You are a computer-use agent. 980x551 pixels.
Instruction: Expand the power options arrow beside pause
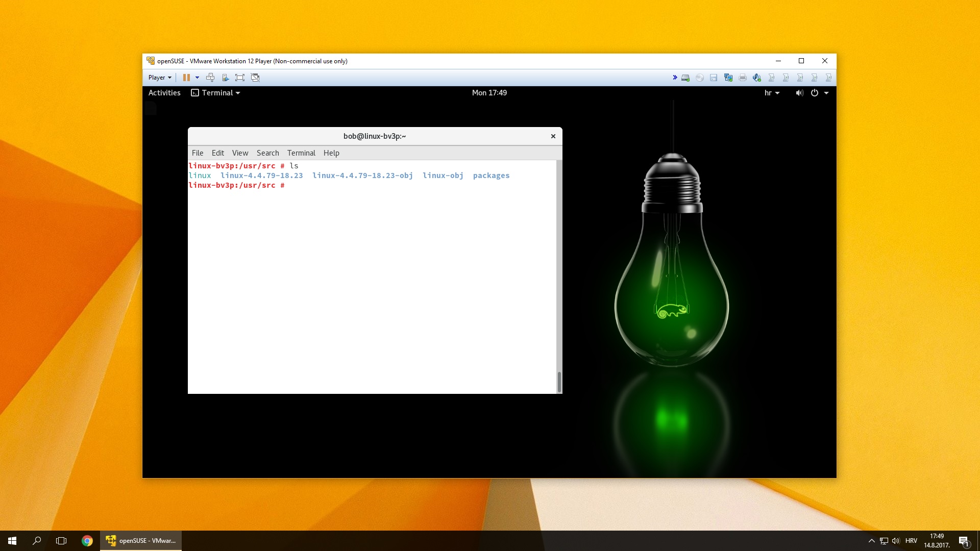pos(197,78)
